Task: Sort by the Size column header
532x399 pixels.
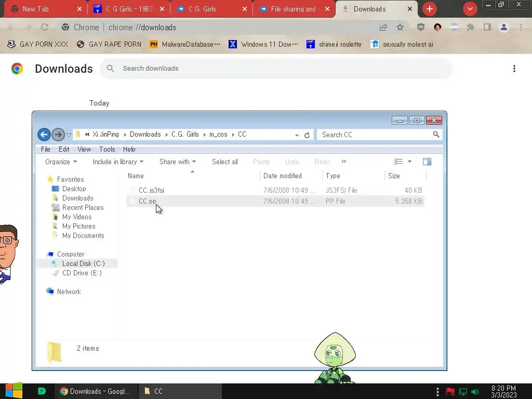Action: click(405, 176)
